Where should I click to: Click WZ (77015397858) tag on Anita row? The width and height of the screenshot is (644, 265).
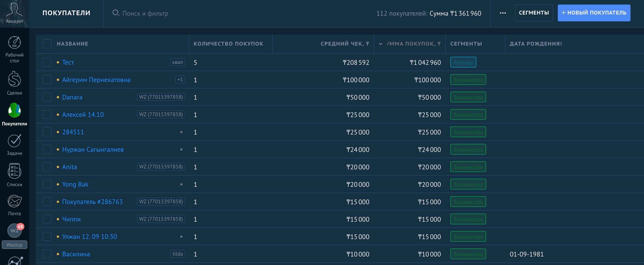tap(161, 167)
